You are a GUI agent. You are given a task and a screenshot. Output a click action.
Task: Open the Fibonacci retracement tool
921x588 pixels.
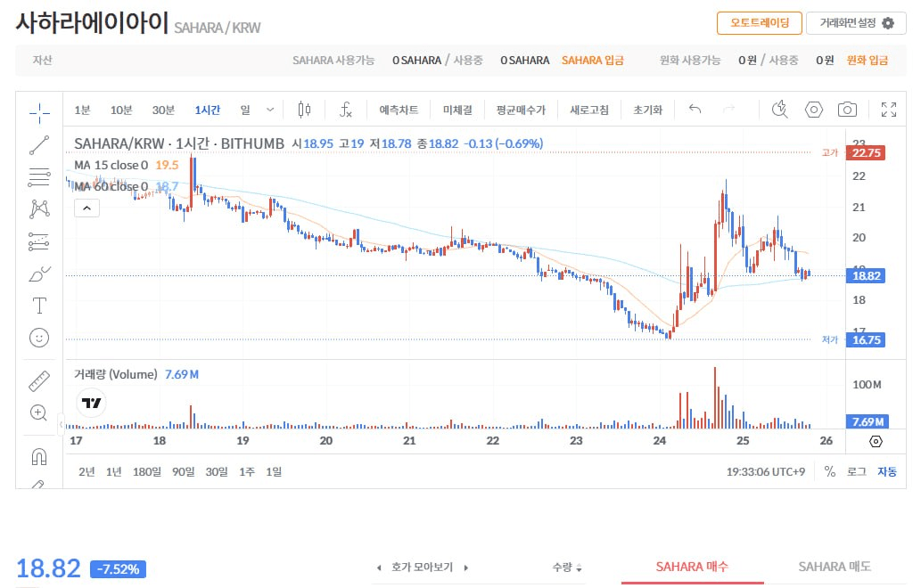tap(39, 177)
